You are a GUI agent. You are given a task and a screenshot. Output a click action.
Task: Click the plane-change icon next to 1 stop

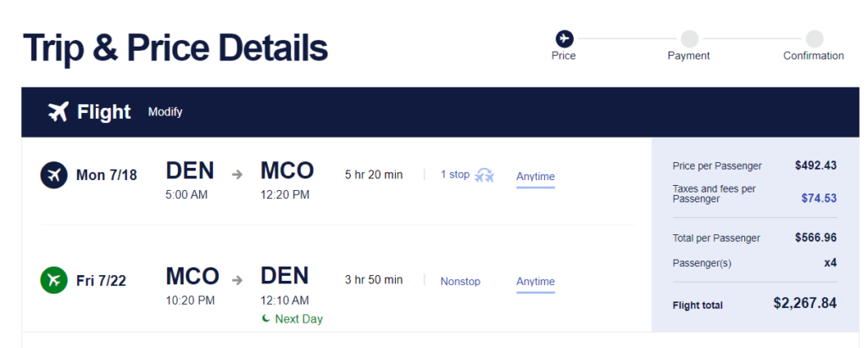coord(484,175)
